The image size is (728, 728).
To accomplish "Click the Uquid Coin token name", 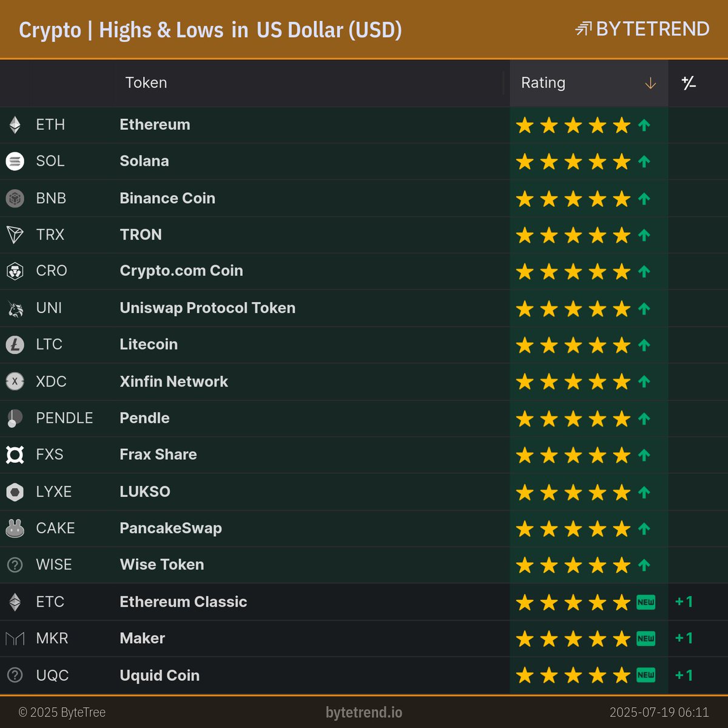I will click(160, 676).
